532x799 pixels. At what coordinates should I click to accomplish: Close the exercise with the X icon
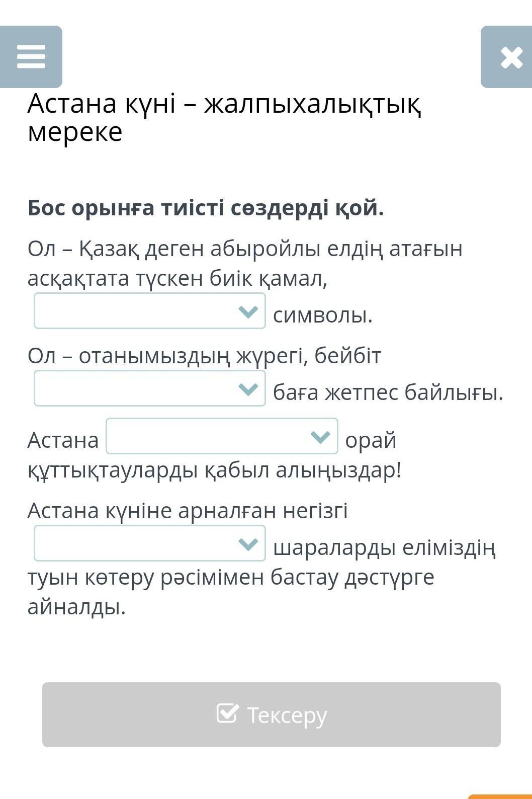tap(506, 57)
